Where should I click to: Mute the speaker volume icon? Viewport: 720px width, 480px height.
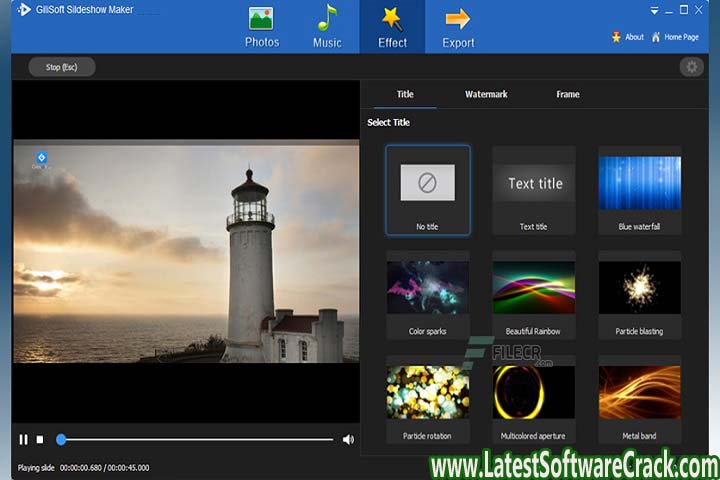tap(348, 439)
